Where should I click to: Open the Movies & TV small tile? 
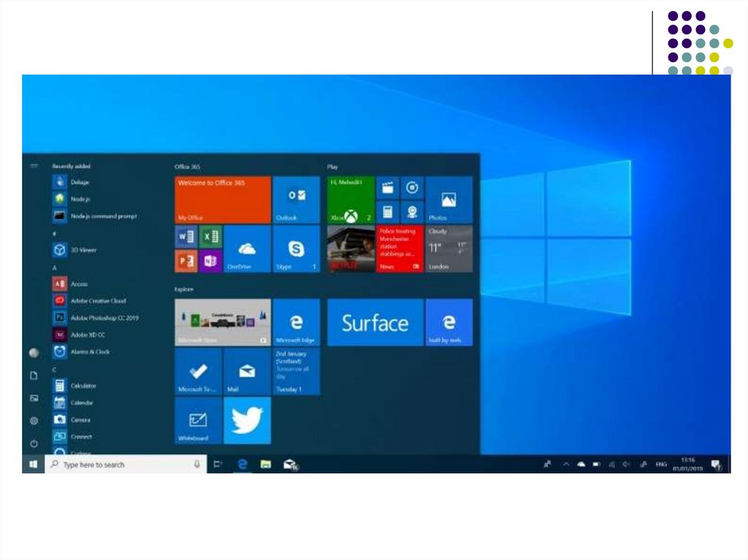tap(387, 188)
